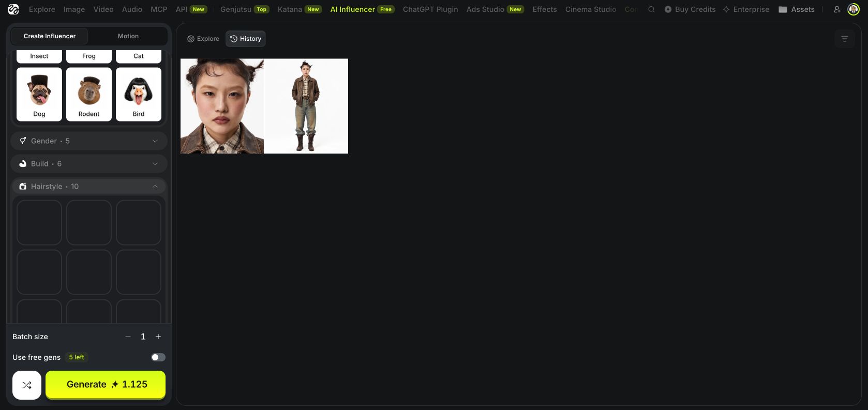Switch to Explore view tab

point(203,39)
